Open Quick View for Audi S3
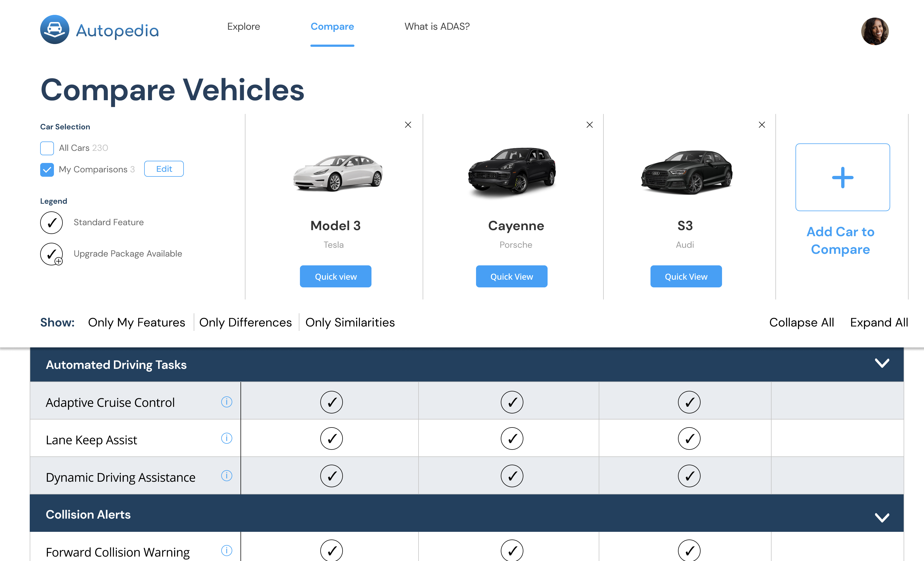This screenshot has width=924, height=561. point(686,276)
